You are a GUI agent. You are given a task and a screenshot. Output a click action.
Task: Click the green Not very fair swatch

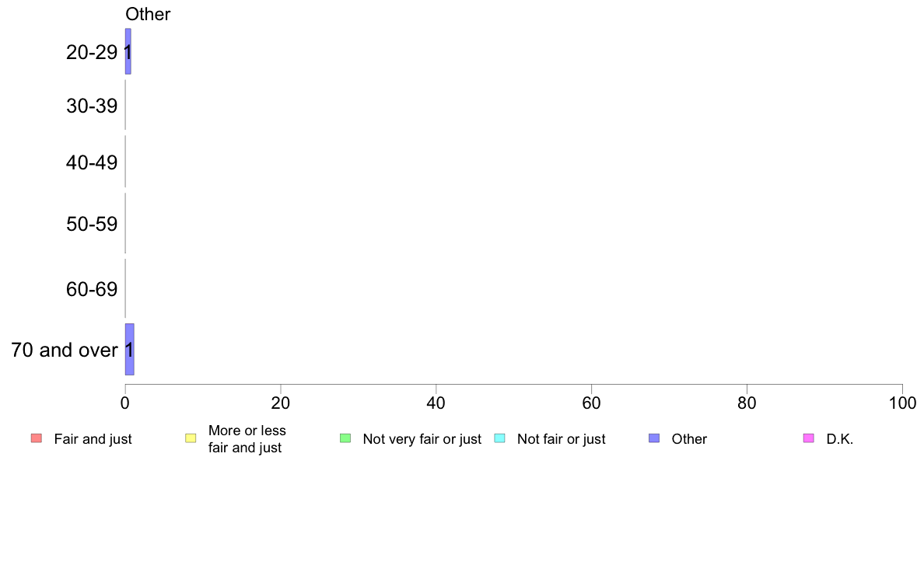pyautogui.click(x=345, y=438)
